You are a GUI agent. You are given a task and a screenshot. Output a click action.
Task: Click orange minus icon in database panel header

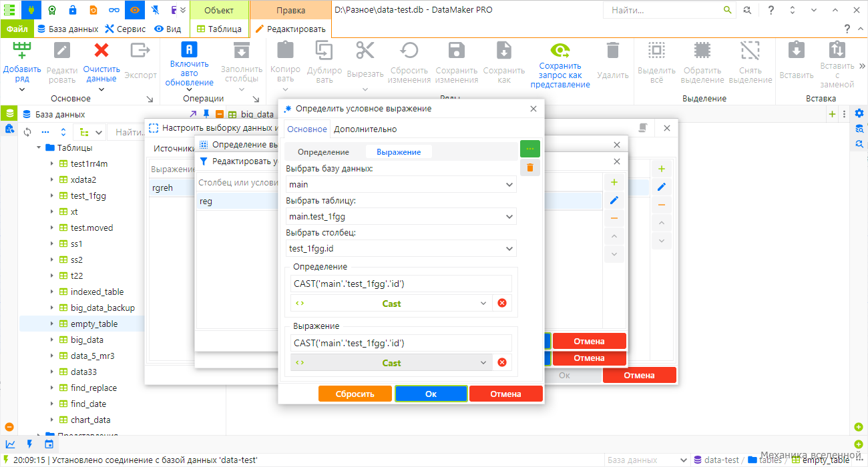point(220,114)
